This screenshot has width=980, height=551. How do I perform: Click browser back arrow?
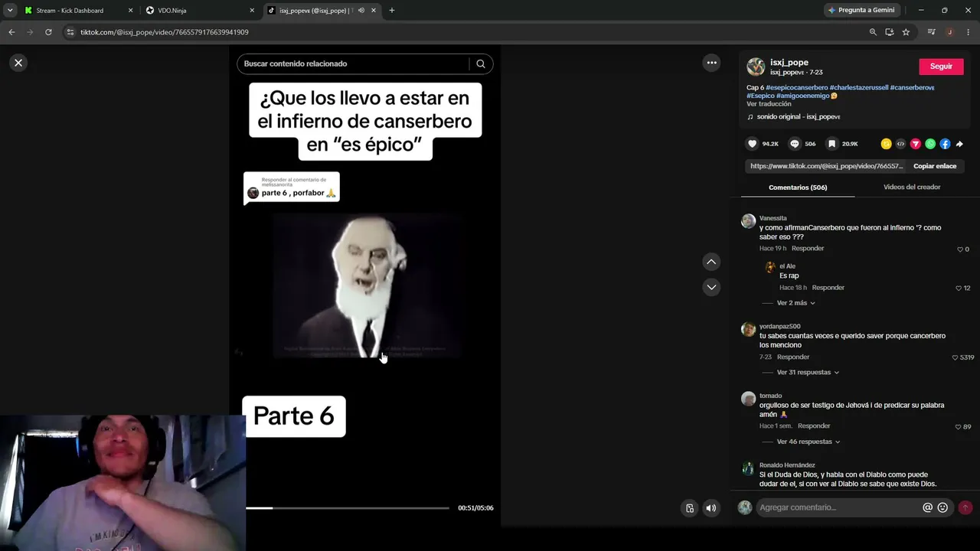11,32
